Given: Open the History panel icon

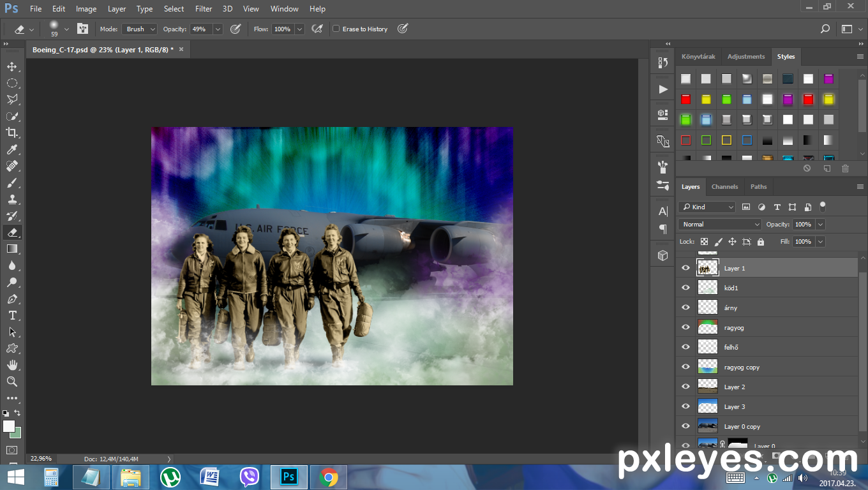Looking at the screenshot, I should click(x=662, y=63).
